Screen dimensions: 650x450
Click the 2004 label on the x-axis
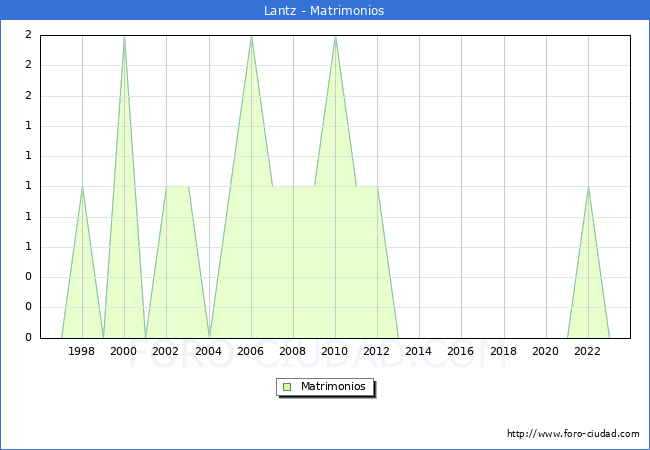pyautogui.click(x=208, y=351)
